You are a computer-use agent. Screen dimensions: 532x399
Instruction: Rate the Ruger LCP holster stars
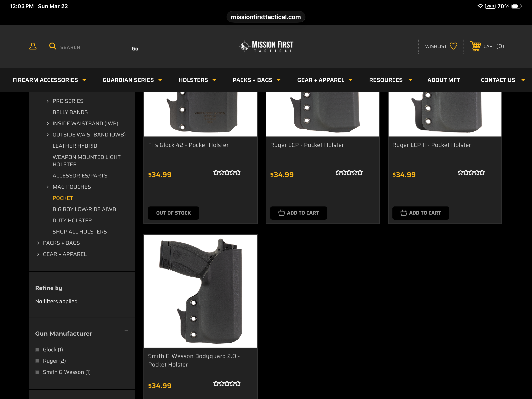349,172
